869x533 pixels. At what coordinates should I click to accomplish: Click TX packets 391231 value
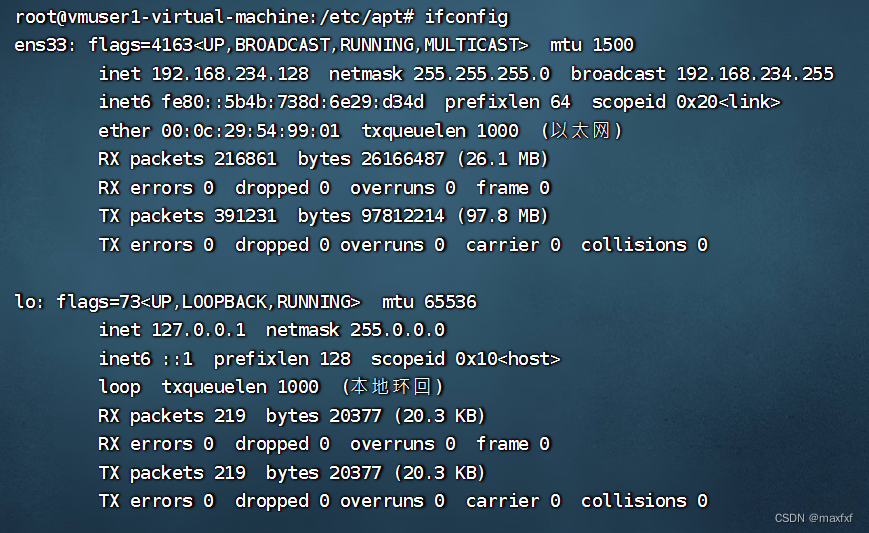click(x=246, y=216)
